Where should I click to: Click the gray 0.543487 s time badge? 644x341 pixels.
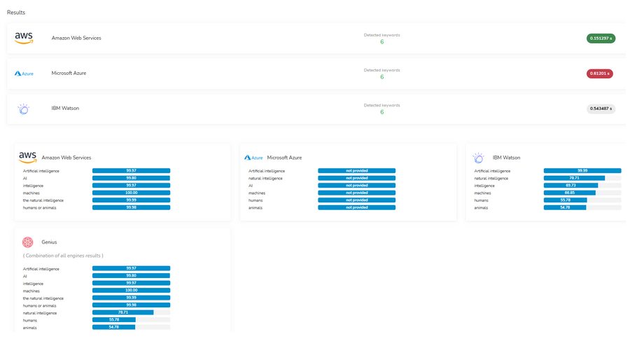pos(601,109)
